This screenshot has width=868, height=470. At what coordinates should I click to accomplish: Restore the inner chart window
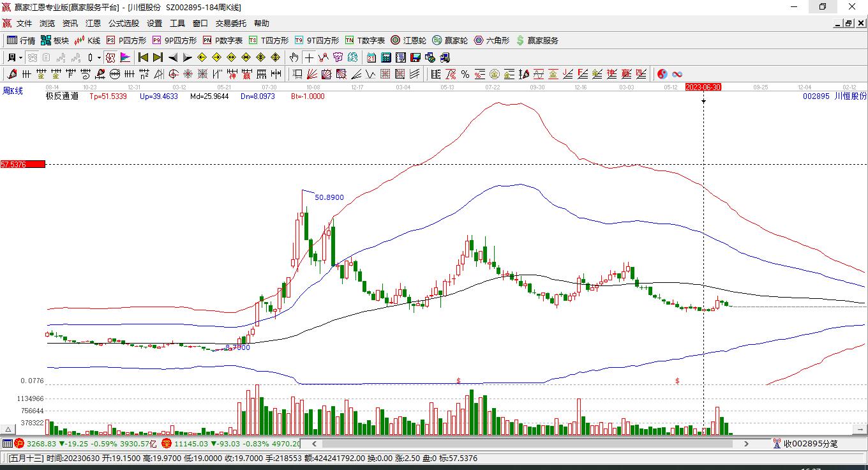(849, 24)
